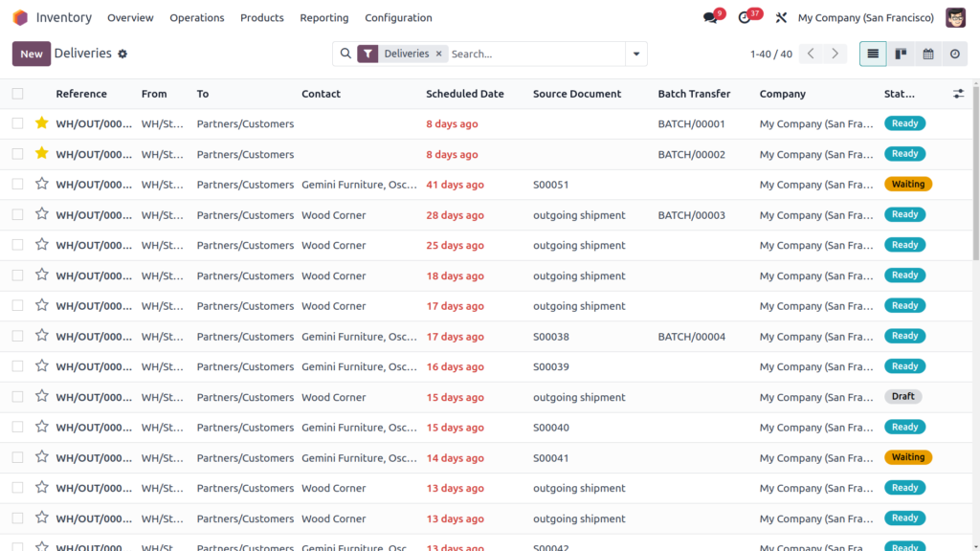Select checkbox for the S00038 row

17,337
